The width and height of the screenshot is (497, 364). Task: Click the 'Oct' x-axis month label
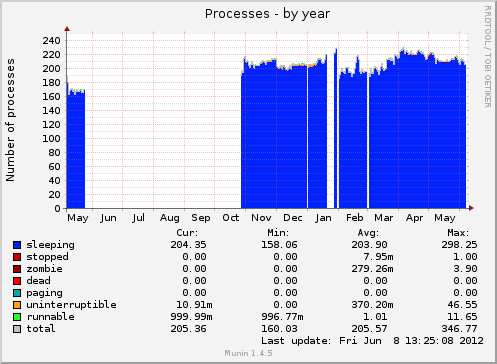pos(231,218)
